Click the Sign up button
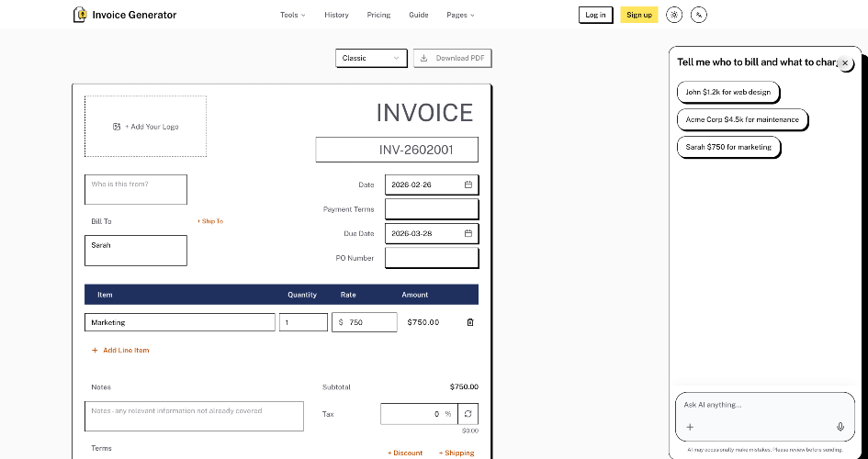Image resolution: width=868 pixels, height=459 pixels. 638,15
